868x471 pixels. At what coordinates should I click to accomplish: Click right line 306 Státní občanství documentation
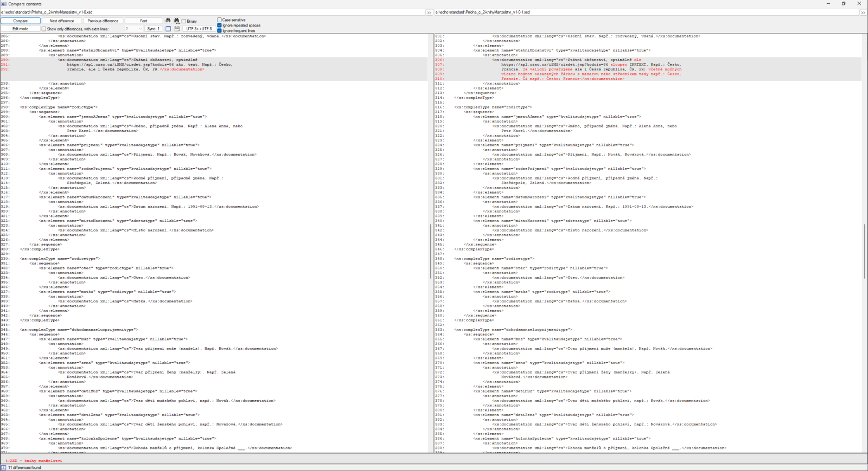pyautogui.click(x=566, y=60)
